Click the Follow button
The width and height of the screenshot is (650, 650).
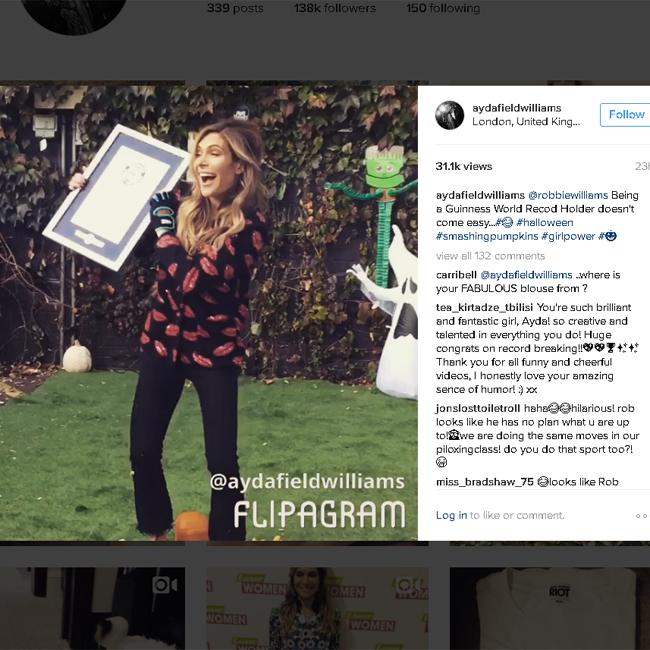[626, 114]
